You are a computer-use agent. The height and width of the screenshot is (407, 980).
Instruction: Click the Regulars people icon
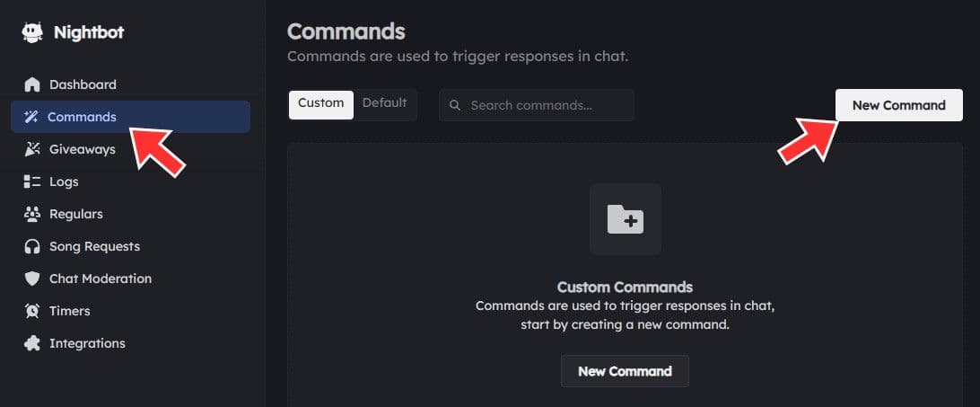click(32, 214)
